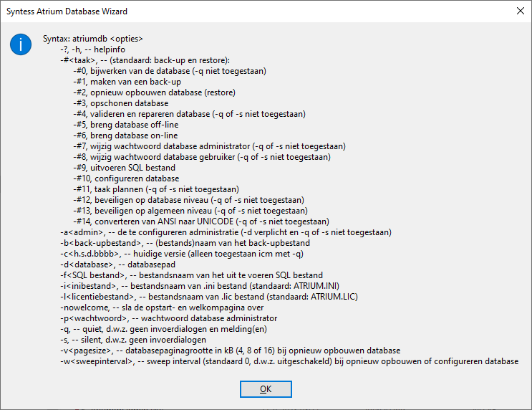Click the blue information icon
The width and height of the screenshot is (532, 410).
tap(21, 44)
